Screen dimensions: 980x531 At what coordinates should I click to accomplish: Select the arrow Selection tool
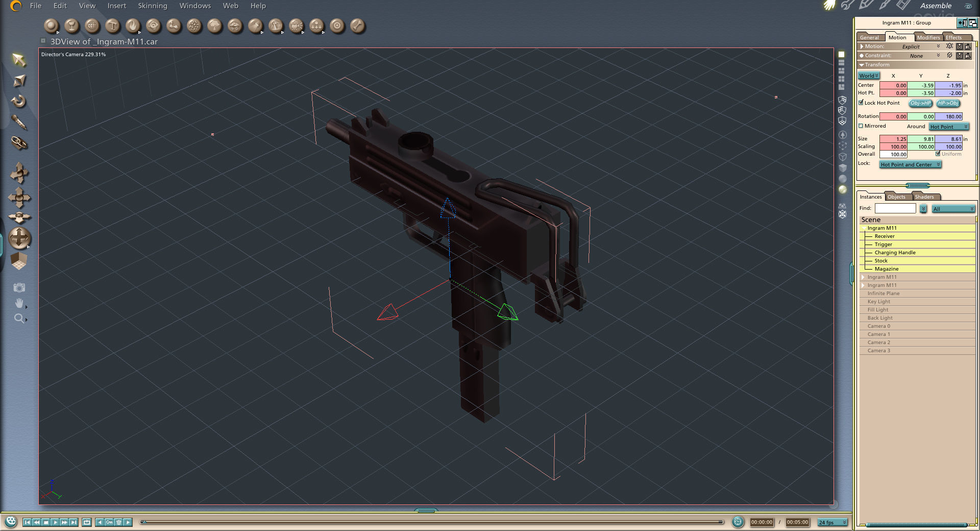[x=19, y=60]
